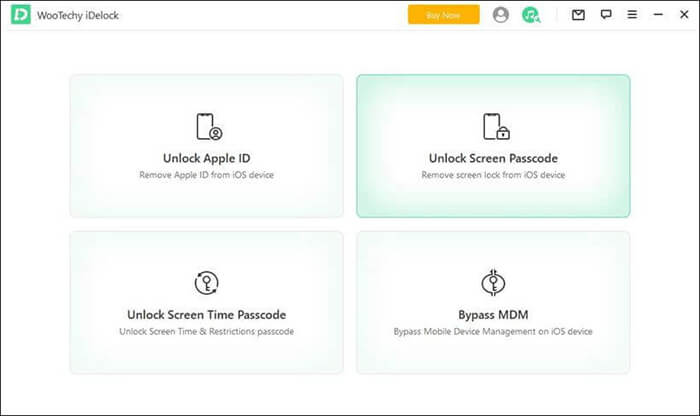
Task: Click the phone with padlock icon
Action: tap(496, 127)
